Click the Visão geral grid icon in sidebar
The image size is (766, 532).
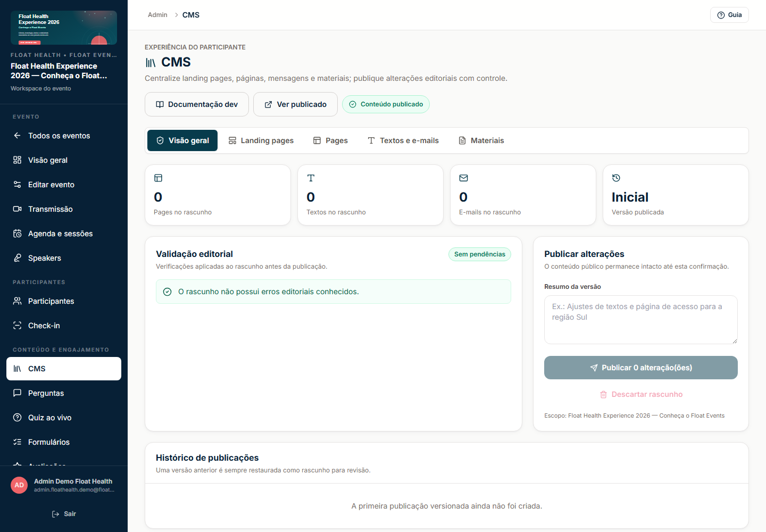click(17, 160)
